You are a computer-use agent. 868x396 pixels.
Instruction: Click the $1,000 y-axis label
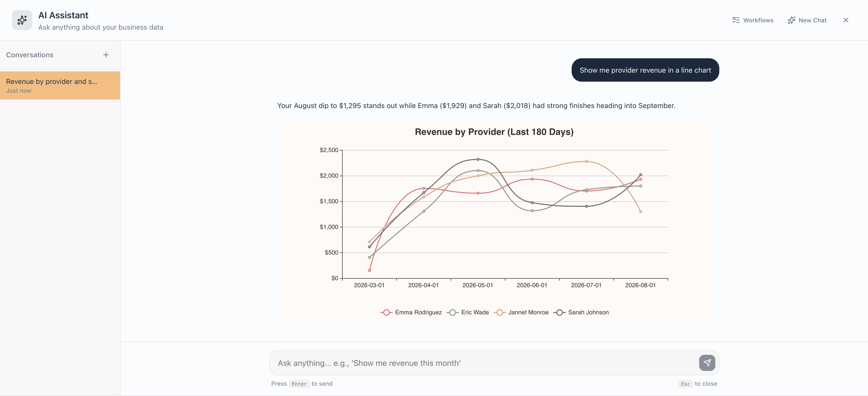click(329, 227)
